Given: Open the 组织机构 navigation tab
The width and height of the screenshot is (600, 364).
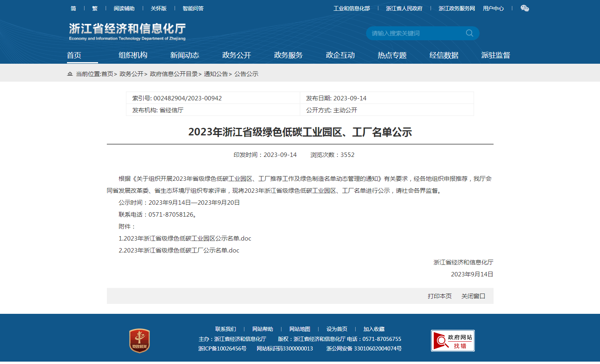Looking at the screenshot, I should click(133, 55).
